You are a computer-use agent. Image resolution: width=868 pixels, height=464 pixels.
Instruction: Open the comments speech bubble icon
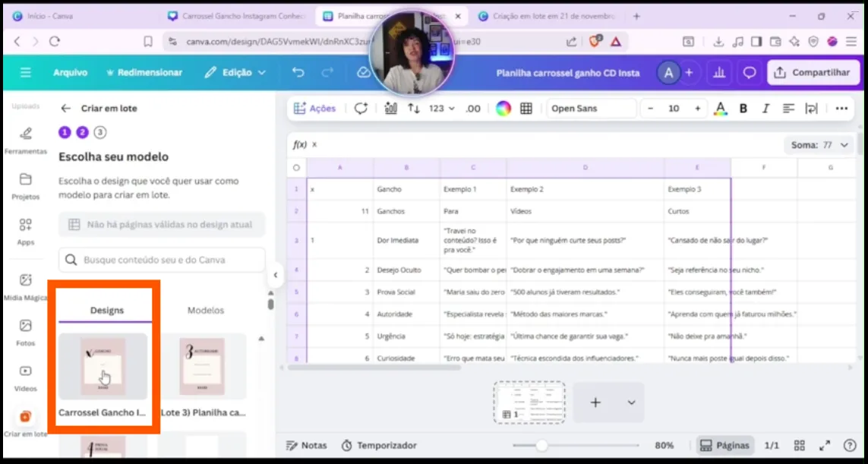coord(750,73)
